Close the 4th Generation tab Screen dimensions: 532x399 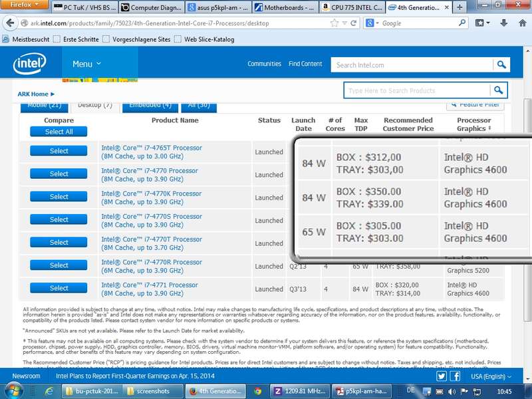[446, 7]
